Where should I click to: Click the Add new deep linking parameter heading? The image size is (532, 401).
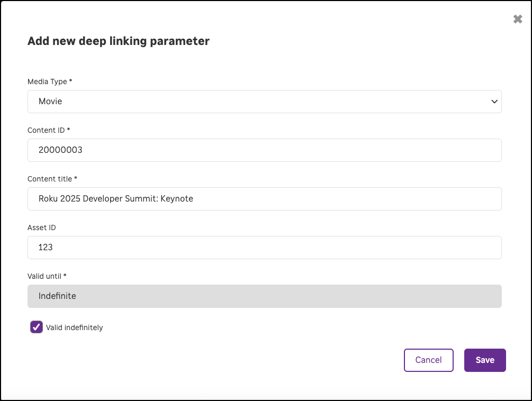[118, 41]
